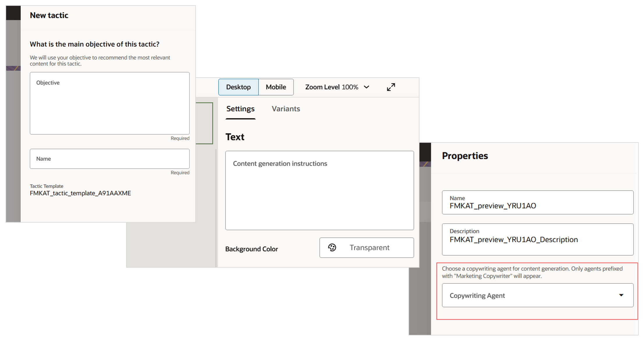Click the Zoom Level chevron
644x339 pixels.
pos(367,87)
